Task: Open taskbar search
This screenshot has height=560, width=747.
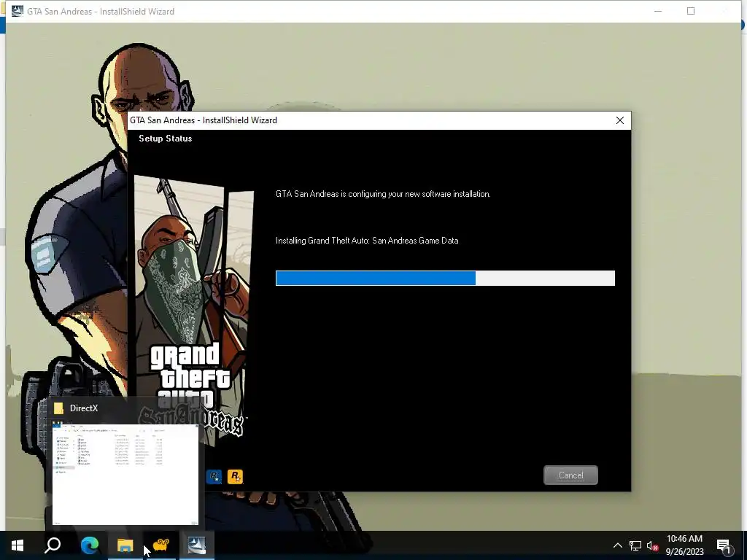Action: 53,545
